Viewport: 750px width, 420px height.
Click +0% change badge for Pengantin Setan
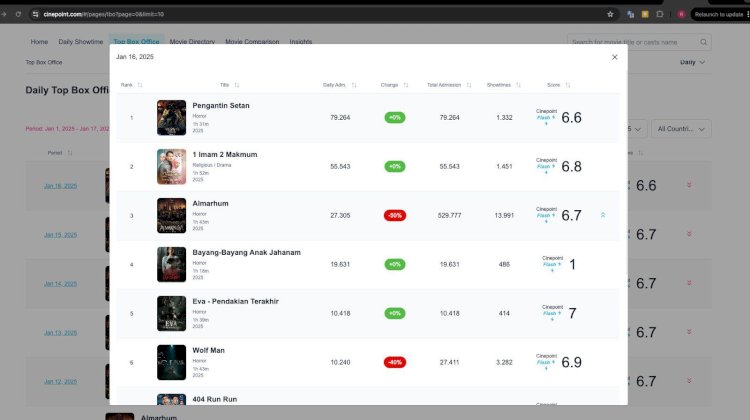point(395,118)
